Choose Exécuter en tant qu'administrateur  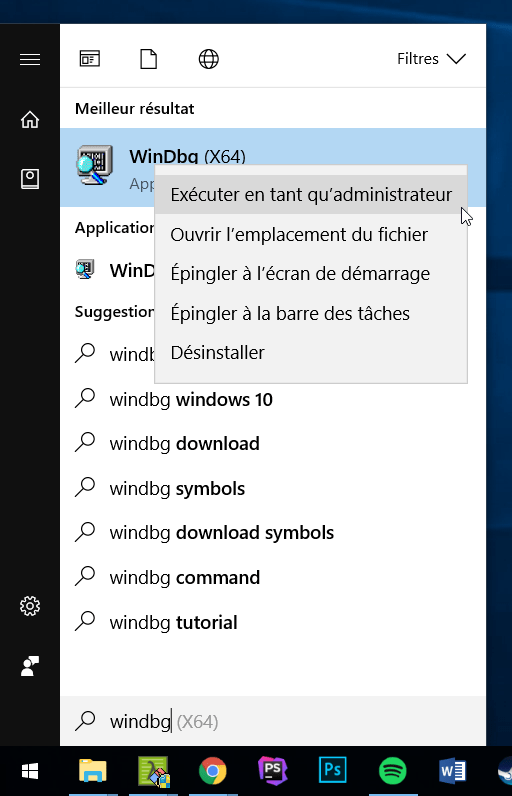(x=311, y=194)
